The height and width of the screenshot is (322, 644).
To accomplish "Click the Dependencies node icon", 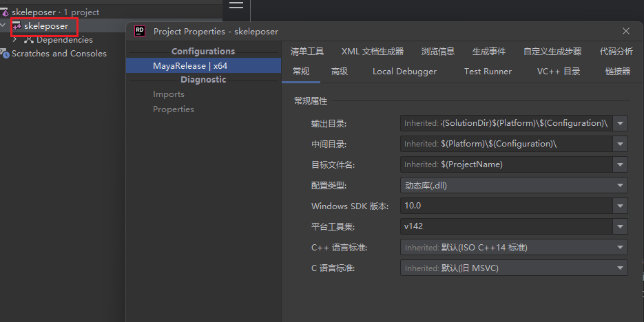I will click(x=28, y=40).
